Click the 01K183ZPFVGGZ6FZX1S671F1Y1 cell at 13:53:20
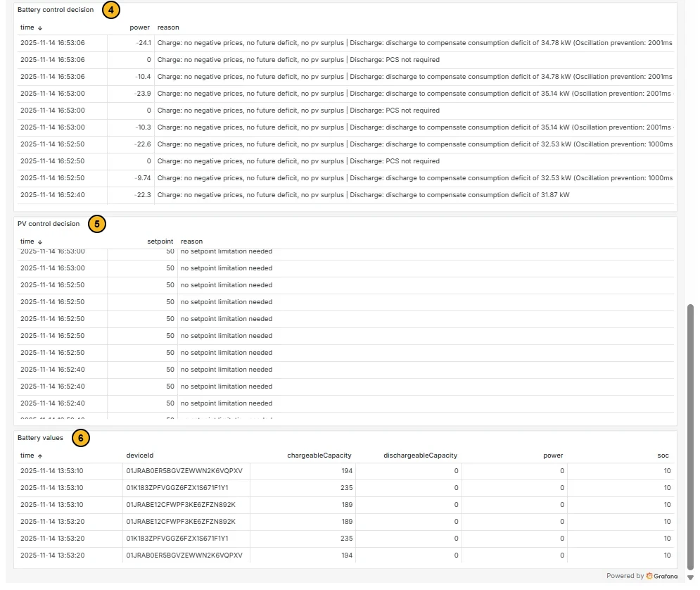This screenshot has width=700, height=590. [186, 538]
